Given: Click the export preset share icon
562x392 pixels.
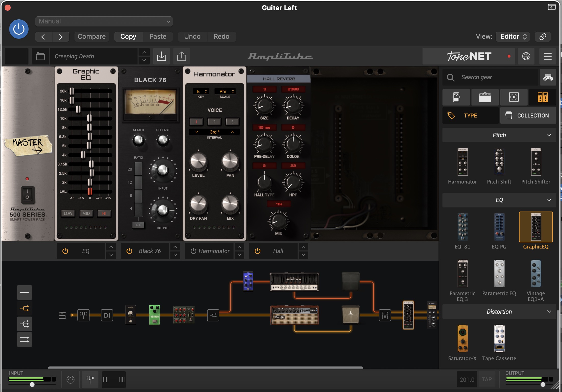Looking at the screenshot, I should [x=182, y=56].
